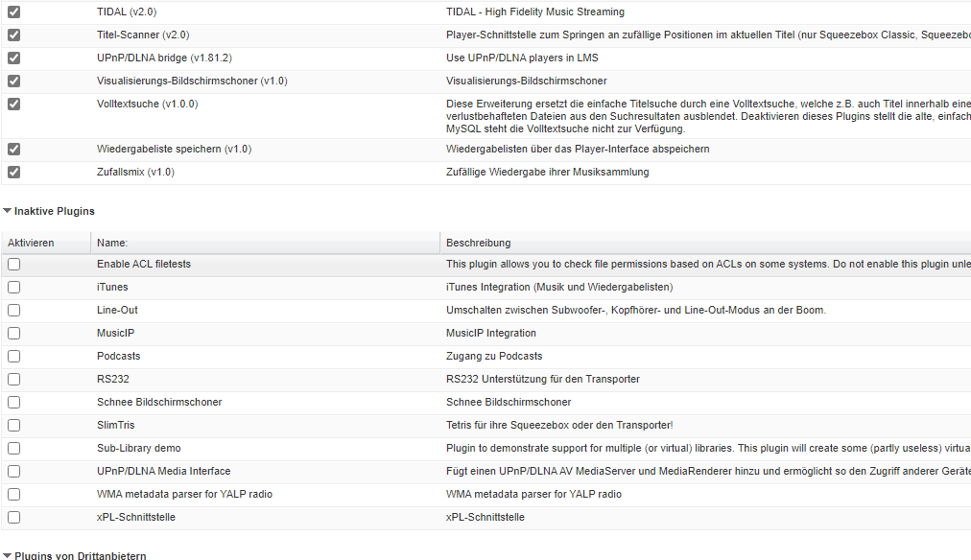Click the Beschreibung column header
The height and width of the screenshot is (560, 971).
point(478,244)
